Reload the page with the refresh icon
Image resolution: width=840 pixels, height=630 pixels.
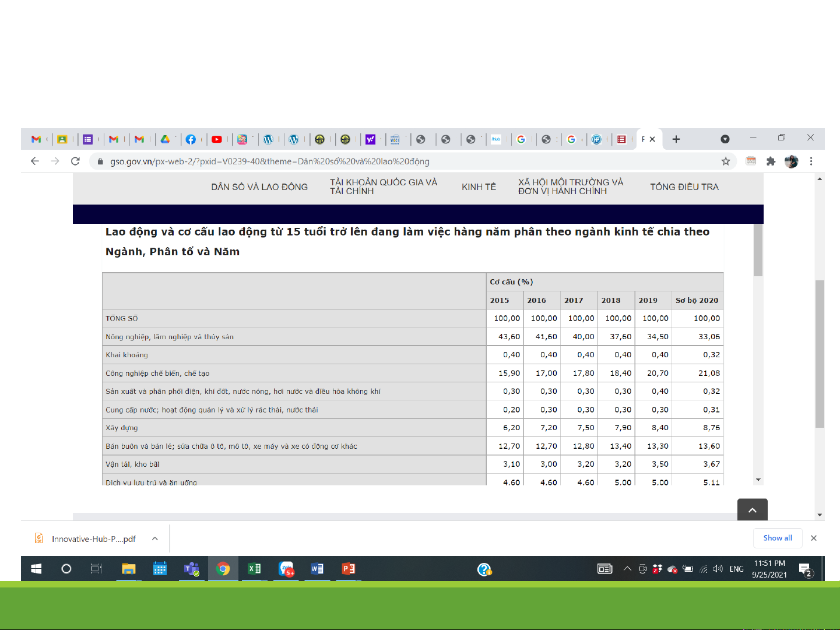(75, 161)
